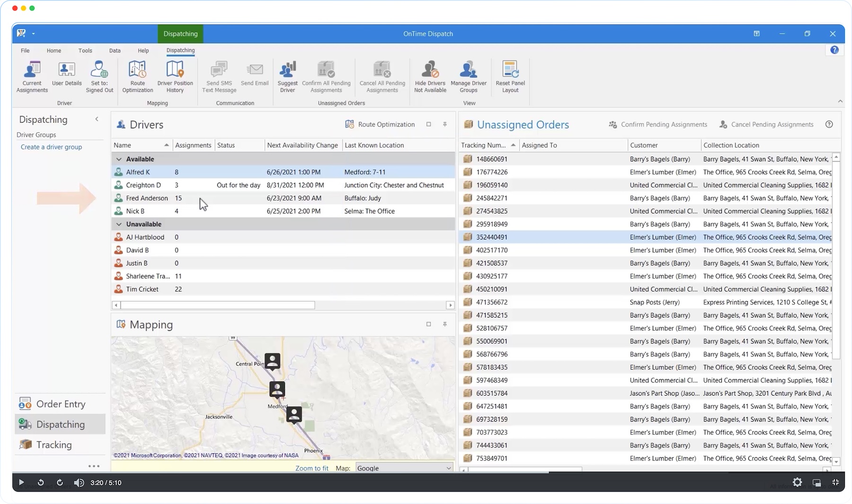Click the Send SMS Text Message icon
This screenshot has height=504, width=852.
click(219, 76)
